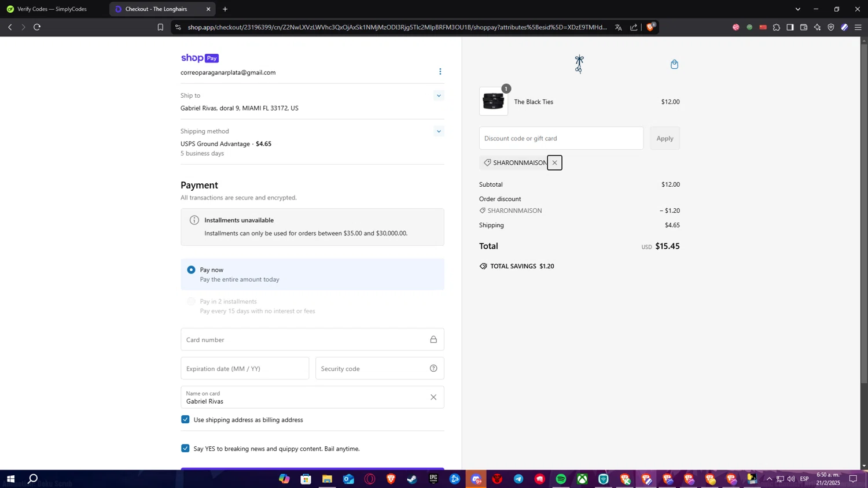Click the Longhairs store logo

579,64
